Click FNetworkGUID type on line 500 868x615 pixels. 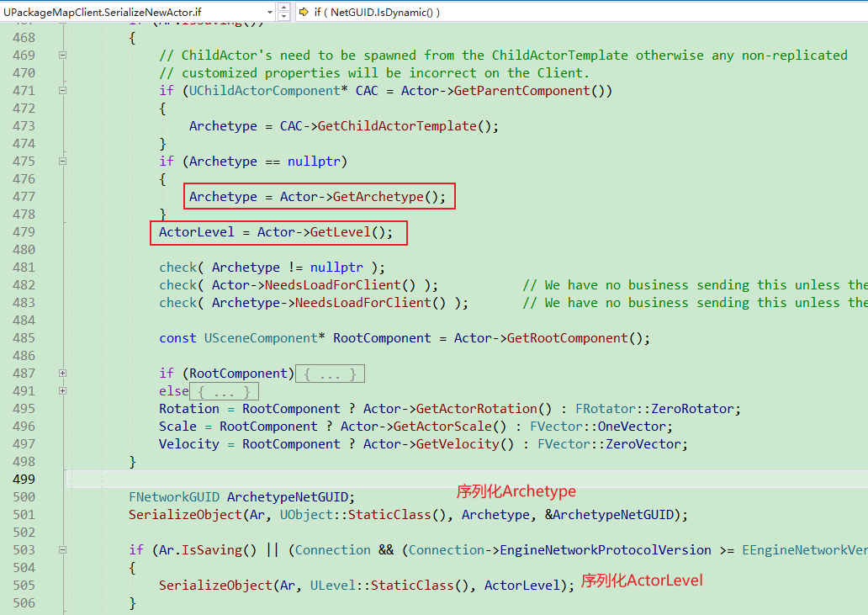(174, 497)
